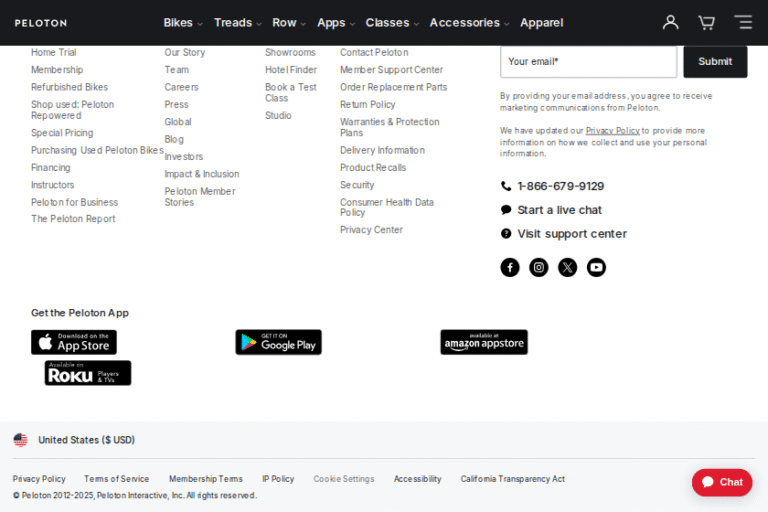Visit Peloton's Facebook page icon
The image size is (768, 512).
[510, 267]
